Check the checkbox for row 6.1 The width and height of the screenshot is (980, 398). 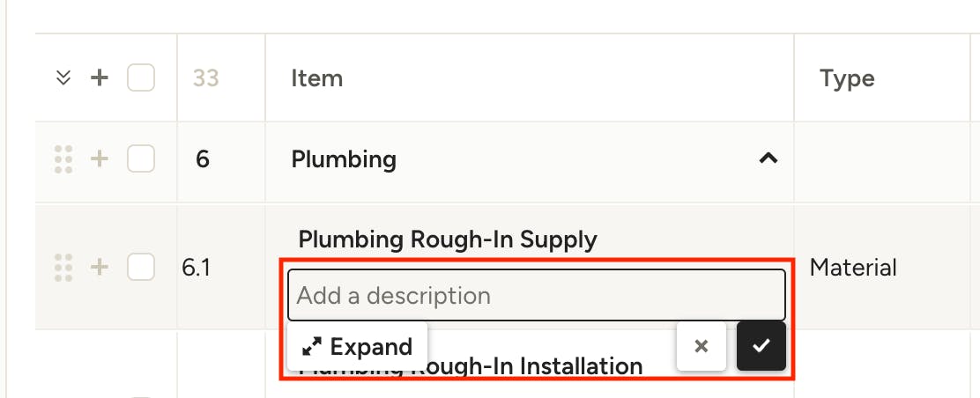(141, 268)
